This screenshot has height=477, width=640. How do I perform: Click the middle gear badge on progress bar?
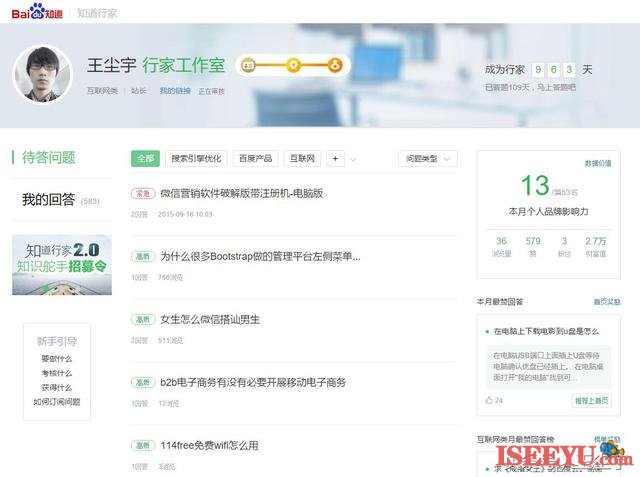293,65
